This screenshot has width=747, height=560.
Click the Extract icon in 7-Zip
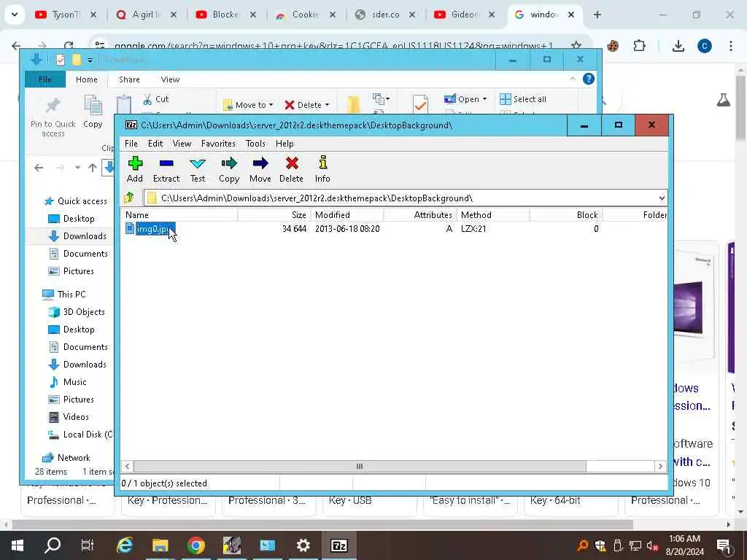pyautogui.click(x=166, y=164)
